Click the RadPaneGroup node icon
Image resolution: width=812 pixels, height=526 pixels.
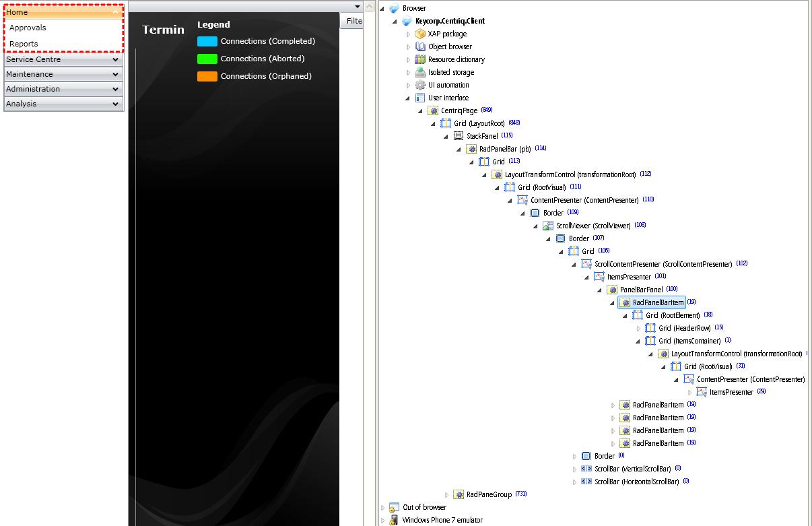[x=459, y=494]
